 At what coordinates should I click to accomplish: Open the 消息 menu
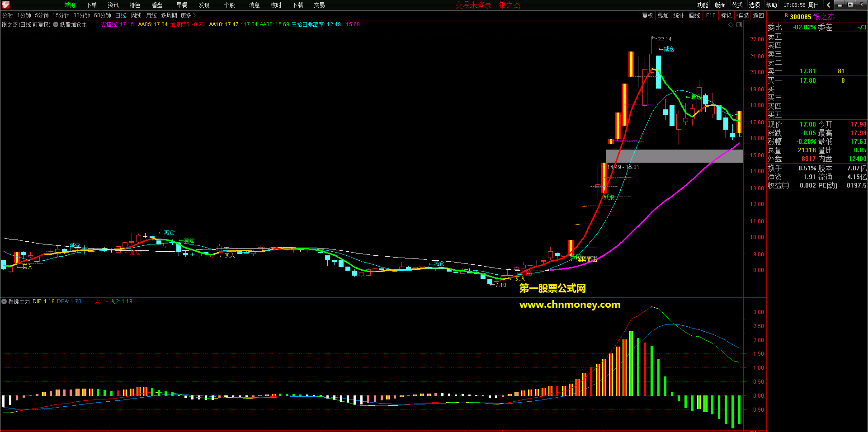click(254, 5)
